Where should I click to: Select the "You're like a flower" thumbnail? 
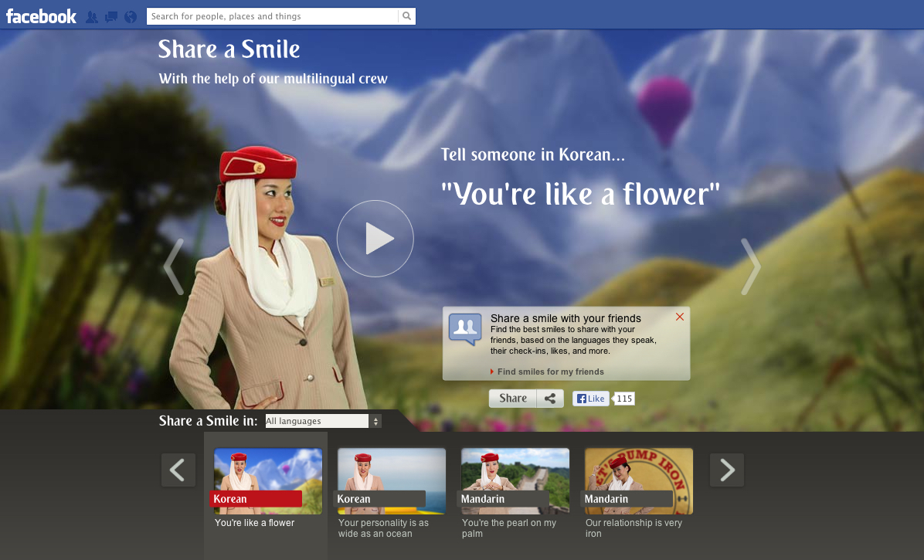click(x=268, y=481)
